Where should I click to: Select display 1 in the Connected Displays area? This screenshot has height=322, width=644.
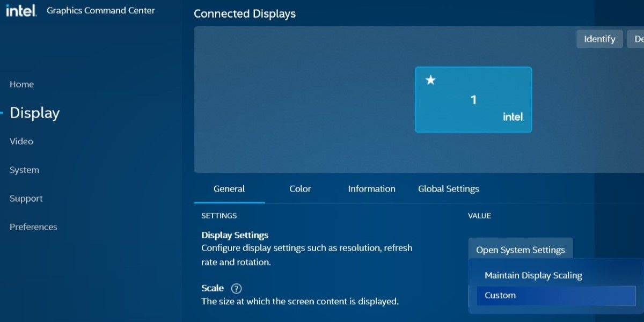(x=473, y=99)
